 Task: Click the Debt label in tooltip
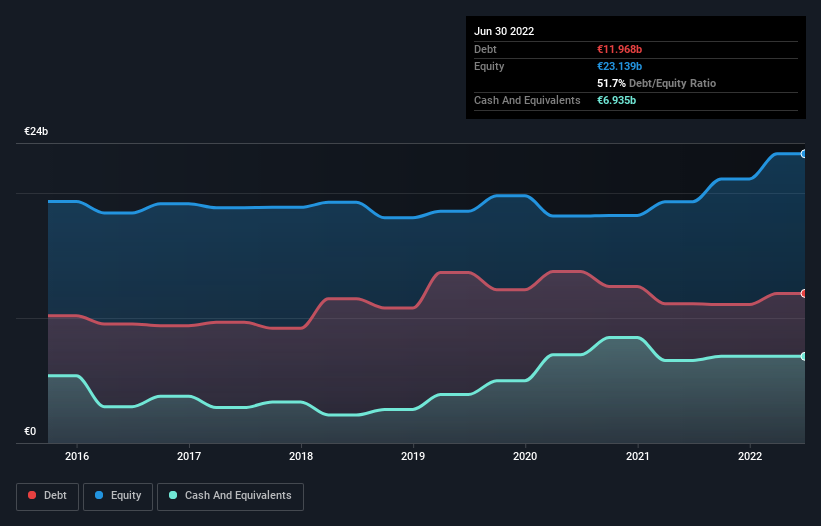click(x=485, y=49)
